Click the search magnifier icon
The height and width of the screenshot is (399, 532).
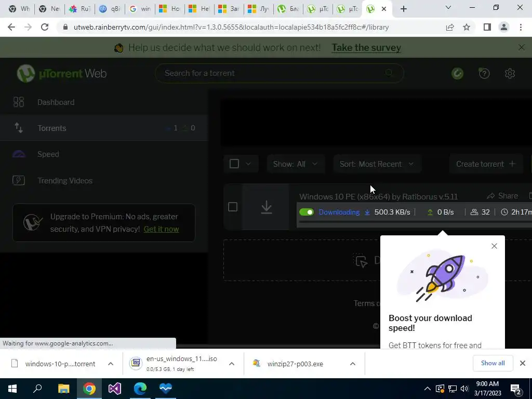389,73
